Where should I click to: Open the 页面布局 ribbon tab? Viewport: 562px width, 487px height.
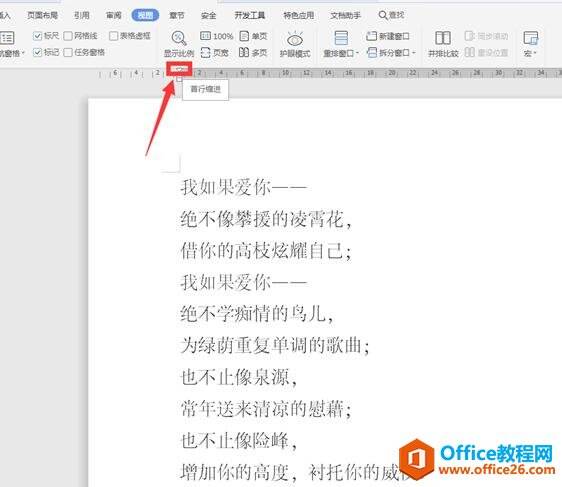43,15
